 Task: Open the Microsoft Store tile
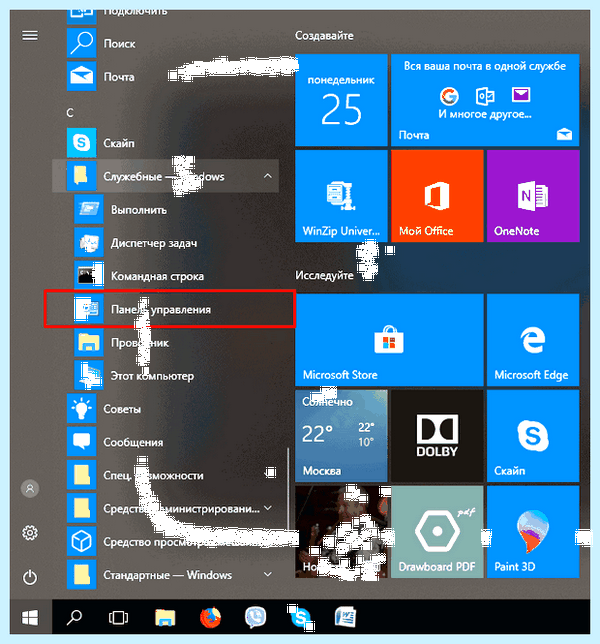(x=389, y=340)
